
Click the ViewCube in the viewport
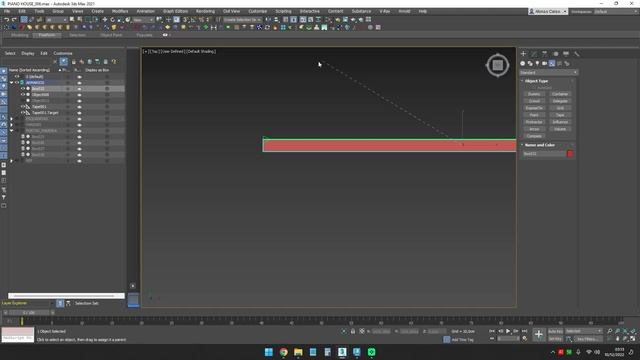pyautogui.click(x=498, y=65)
